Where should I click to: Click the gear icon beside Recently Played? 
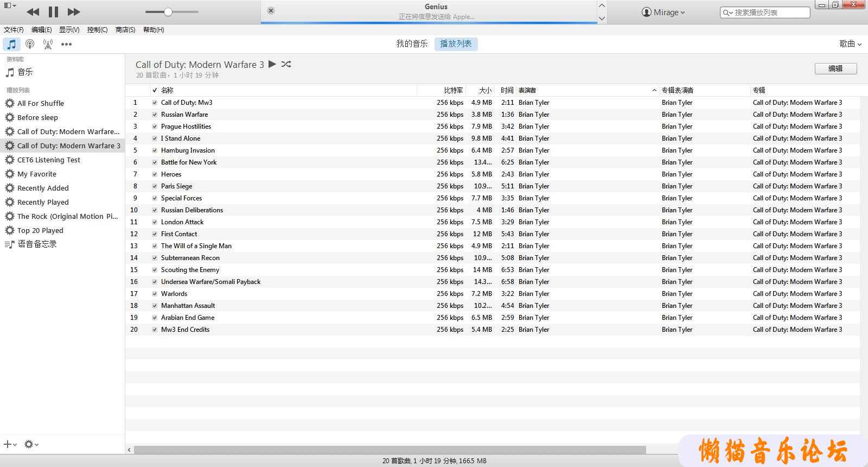[10, 202]
